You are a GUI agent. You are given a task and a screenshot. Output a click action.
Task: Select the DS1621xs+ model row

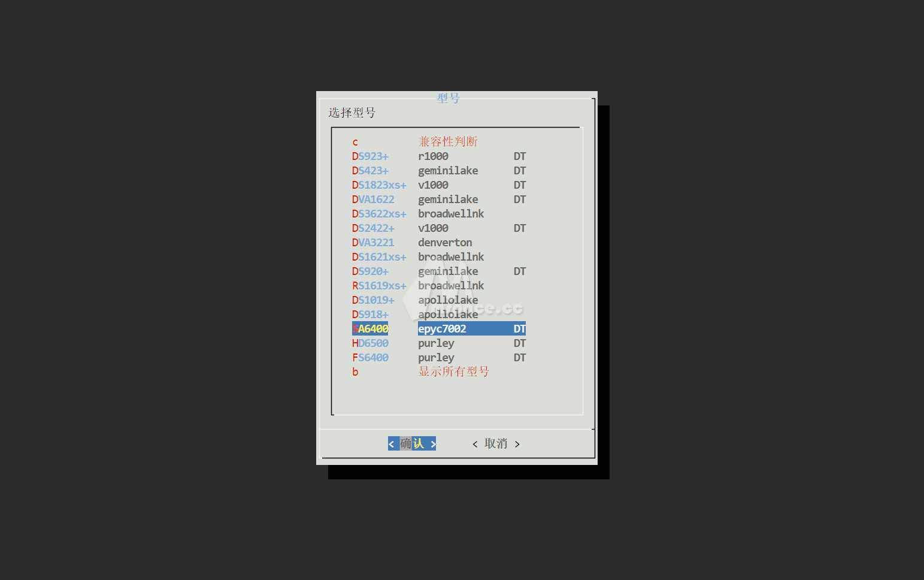[x=379, y=256]
